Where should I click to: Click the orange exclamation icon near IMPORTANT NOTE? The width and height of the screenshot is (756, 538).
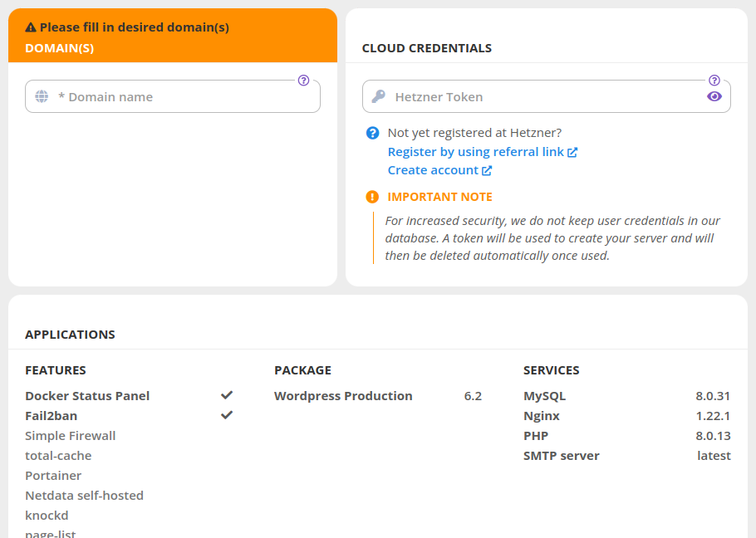click(x=371, y=197)
